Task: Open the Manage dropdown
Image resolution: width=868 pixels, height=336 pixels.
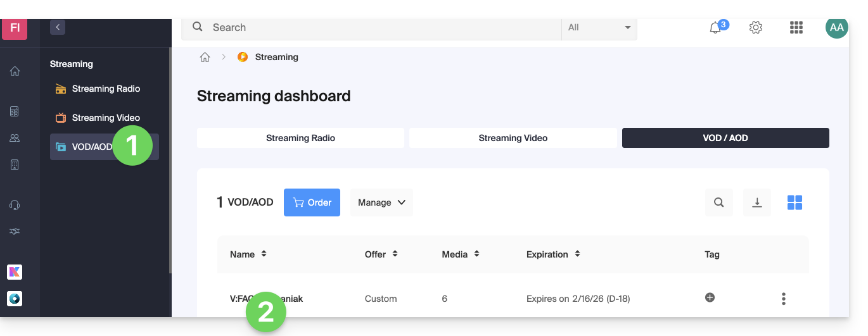Action: click(381, 202)
